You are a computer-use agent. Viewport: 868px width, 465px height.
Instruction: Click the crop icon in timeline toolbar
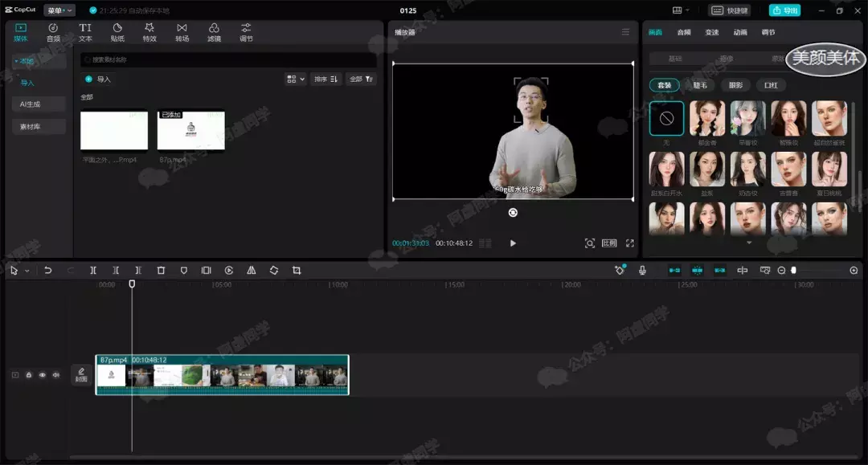(297, 271)
